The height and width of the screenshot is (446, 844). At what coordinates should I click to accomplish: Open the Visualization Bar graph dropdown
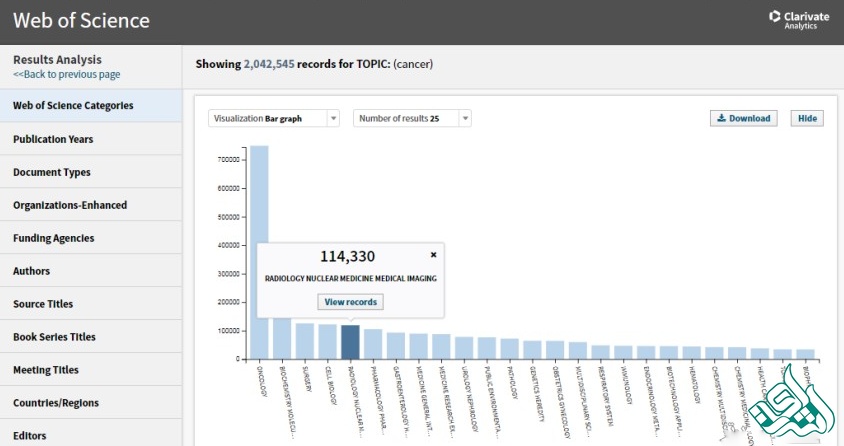(274, 118)
